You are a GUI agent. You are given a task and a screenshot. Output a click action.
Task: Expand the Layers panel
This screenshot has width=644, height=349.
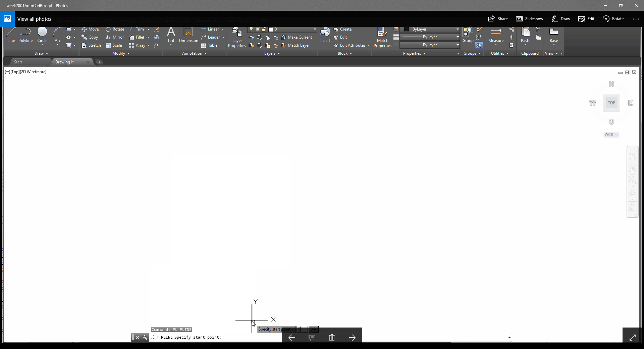click(272, 53)
